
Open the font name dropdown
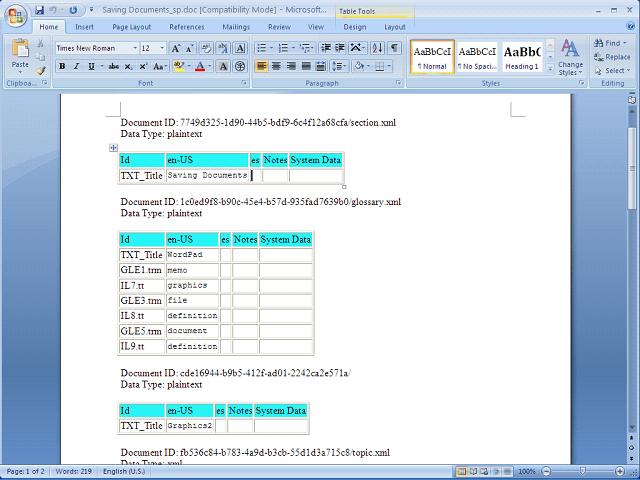[135, 48]
